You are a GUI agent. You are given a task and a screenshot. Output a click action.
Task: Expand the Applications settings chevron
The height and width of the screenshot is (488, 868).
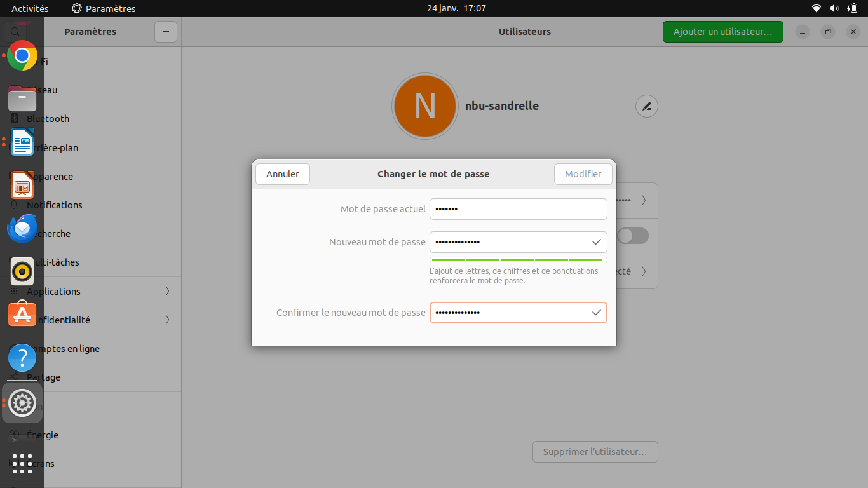click(x=167, y=291)
